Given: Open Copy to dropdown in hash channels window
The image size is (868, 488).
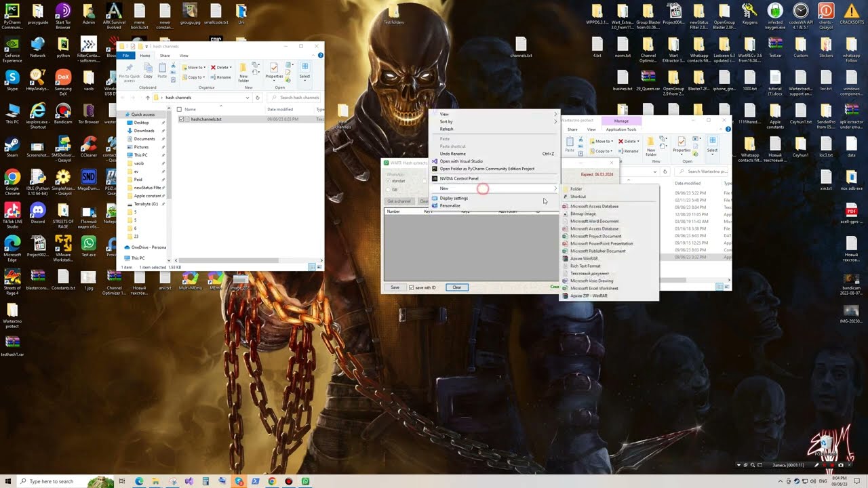Looking at the screenshot, I should (193, 77).
